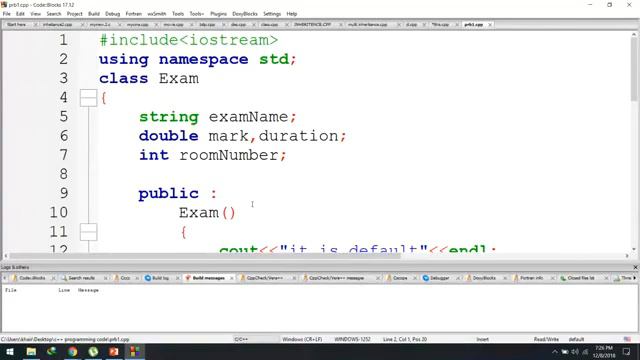640x360 pixels.
Task: Click the Message column header
Action: tap(88, 290)
